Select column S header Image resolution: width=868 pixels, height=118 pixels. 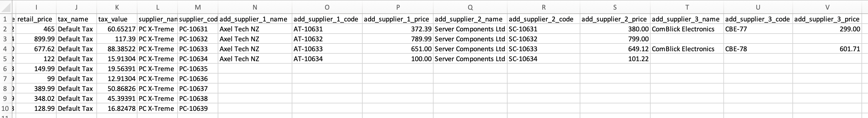click(615, 7)
